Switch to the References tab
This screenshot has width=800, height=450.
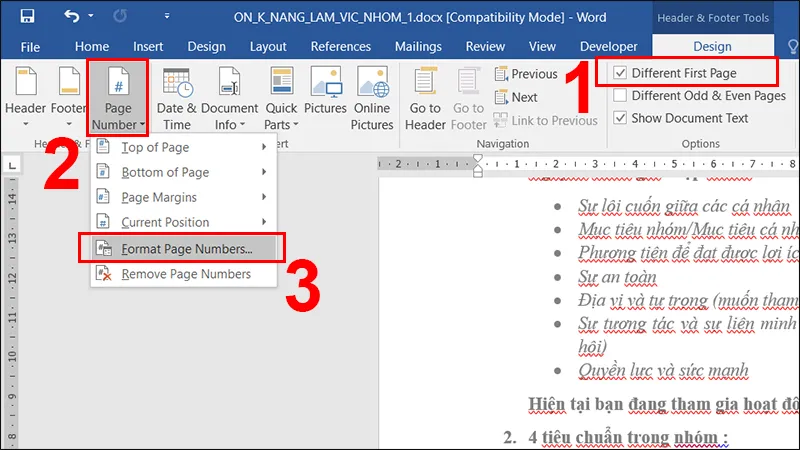tap(340, 46)
